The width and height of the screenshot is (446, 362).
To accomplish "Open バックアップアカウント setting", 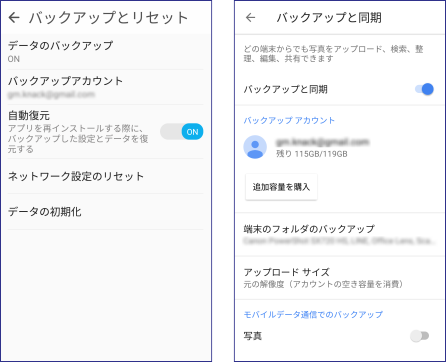I will tap(105, 87).
